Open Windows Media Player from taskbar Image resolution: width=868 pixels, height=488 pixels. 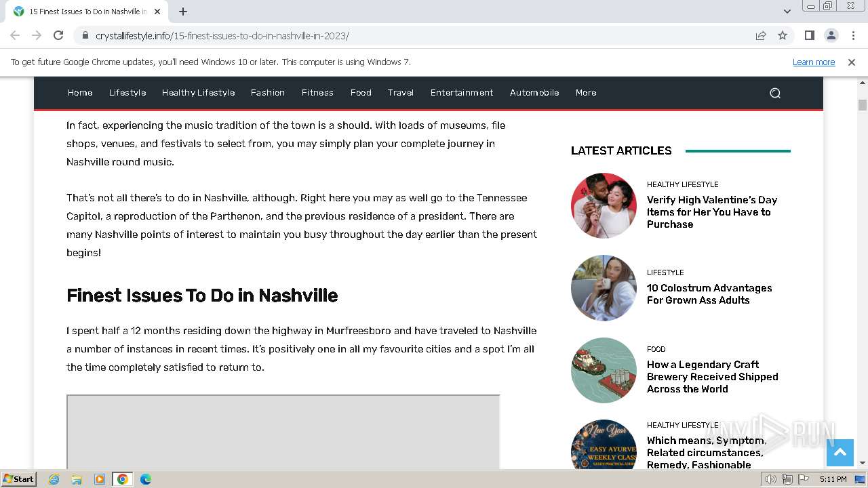click(x=100, y=479)
